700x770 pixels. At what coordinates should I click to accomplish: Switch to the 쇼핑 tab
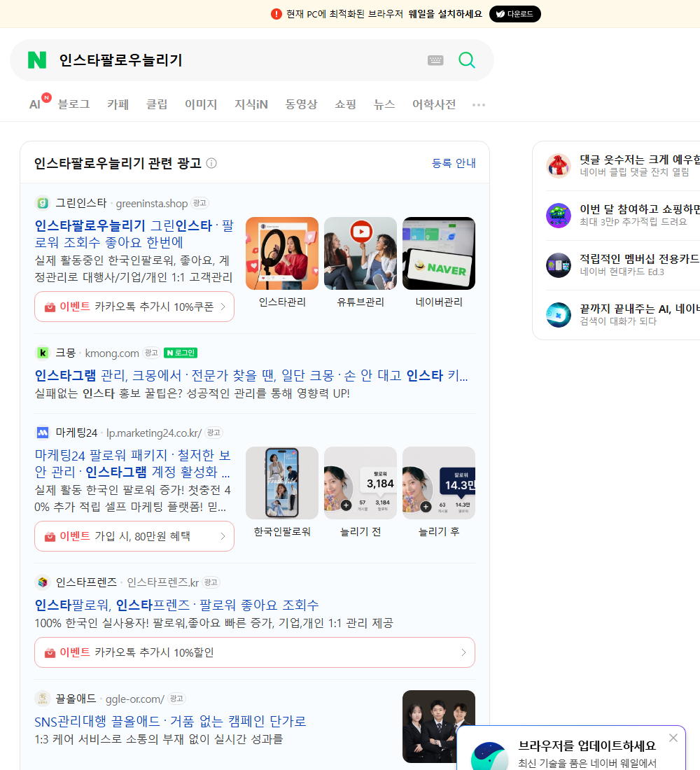(x=345, y=104)
